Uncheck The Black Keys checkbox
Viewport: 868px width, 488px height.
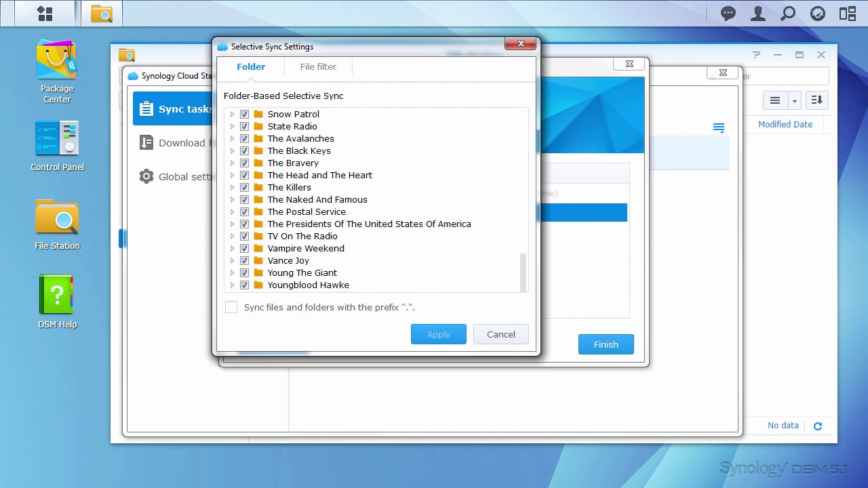coord(244,150)
